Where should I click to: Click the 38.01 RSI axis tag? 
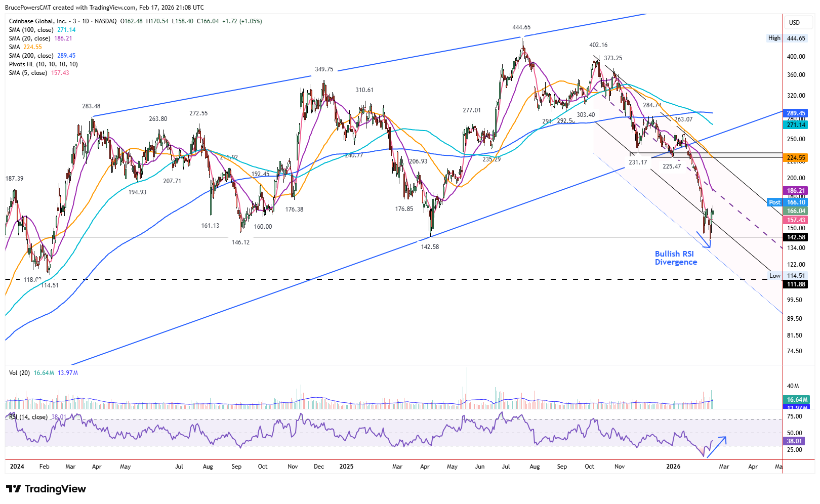tap(795, 441)
